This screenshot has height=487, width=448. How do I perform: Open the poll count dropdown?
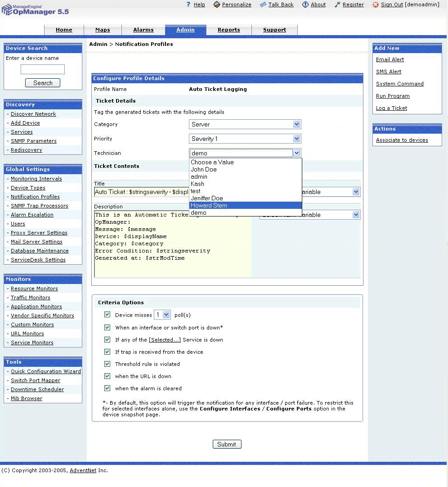pyautogui.click(x=162, y=315)
